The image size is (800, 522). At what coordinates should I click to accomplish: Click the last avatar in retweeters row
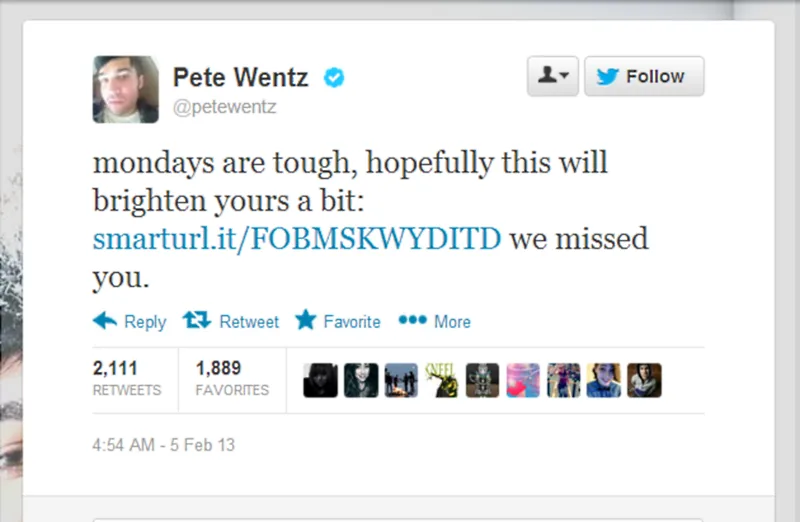pos(645,380)
